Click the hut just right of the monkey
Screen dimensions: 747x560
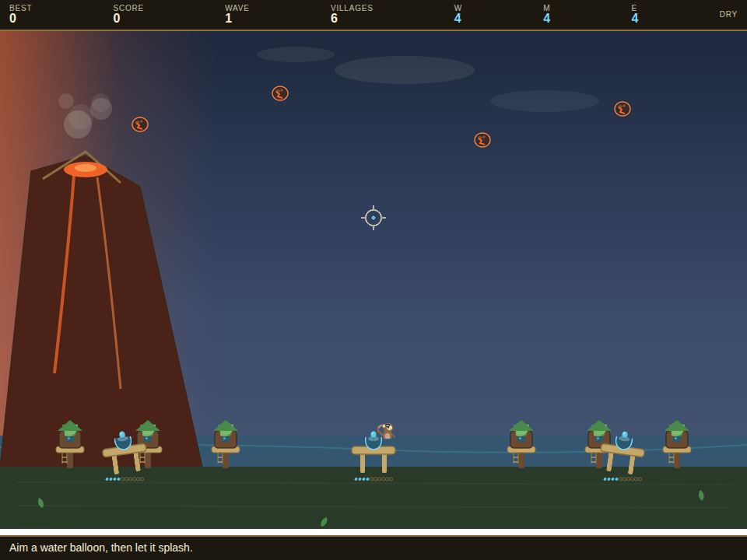[521, 444]
